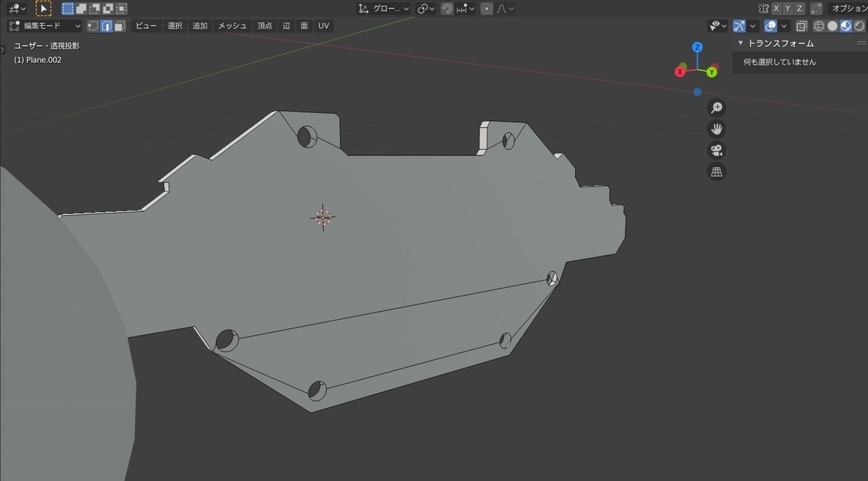Click the pan view hand button
This screenshot has height=481, width=868.
716,129
